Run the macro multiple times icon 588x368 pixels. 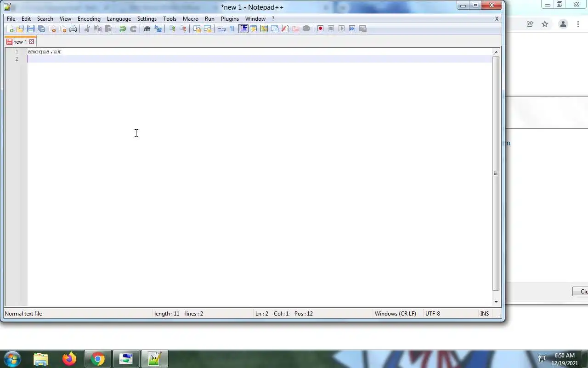[x=352, y=29]
